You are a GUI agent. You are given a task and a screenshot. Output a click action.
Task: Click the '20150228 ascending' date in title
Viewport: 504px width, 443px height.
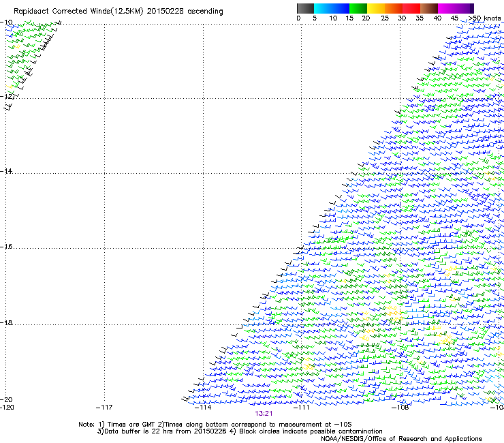(x=185, y=12)
